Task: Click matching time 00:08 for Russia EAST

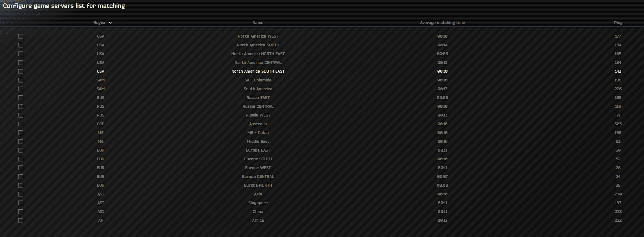Action: pos(442,98)
